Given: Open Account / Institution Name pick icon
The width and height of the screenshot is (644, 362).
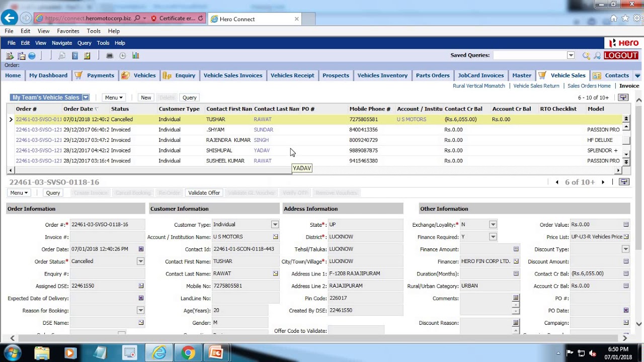Looking at the screenshot, I should click(275, 237).
